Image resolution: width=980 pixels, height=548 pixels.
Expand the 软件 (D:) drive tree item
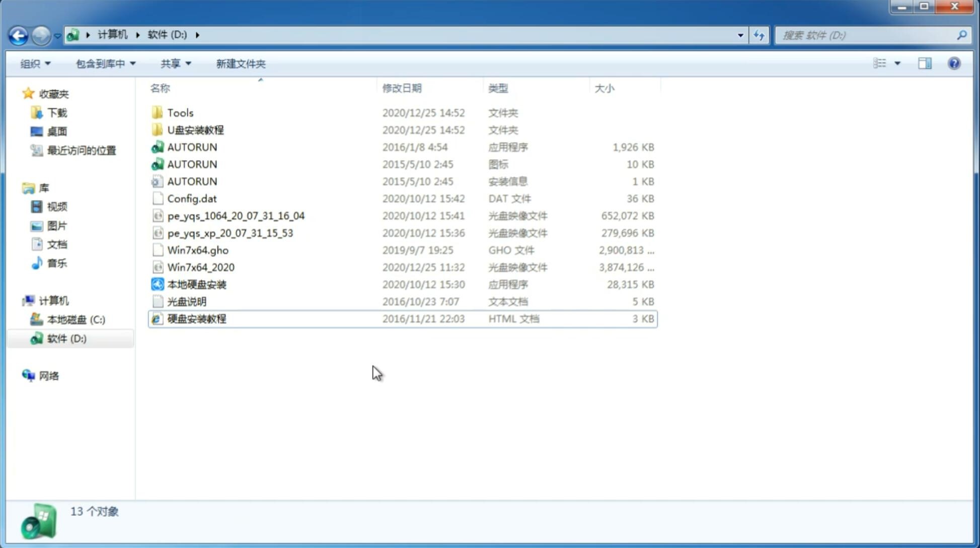tap(19, 338)
